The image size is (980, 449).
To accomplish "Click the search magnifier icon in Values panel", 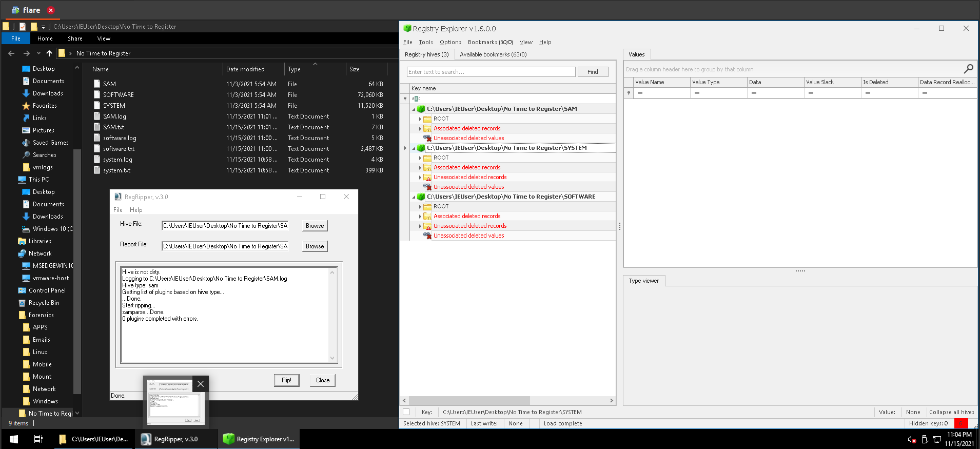I will pos(968,69).
